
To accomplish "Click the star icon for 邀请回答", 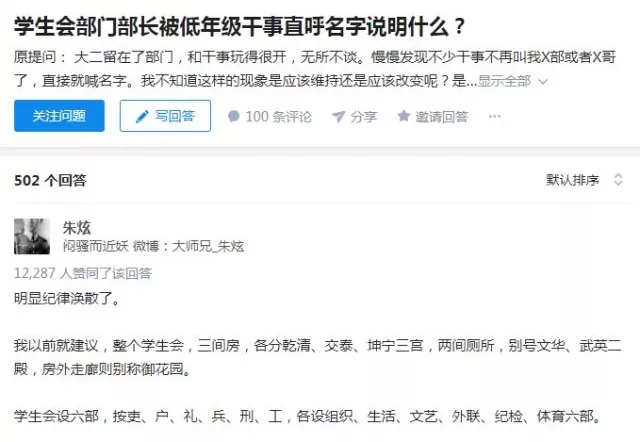I will pos(403,116).
